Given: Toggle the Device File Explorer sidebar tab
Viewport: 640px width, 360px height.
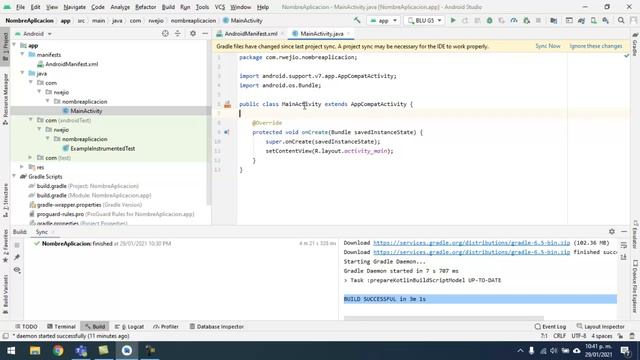Looking at the screenshot, I should pyautogui.click(x=635, y=287).
